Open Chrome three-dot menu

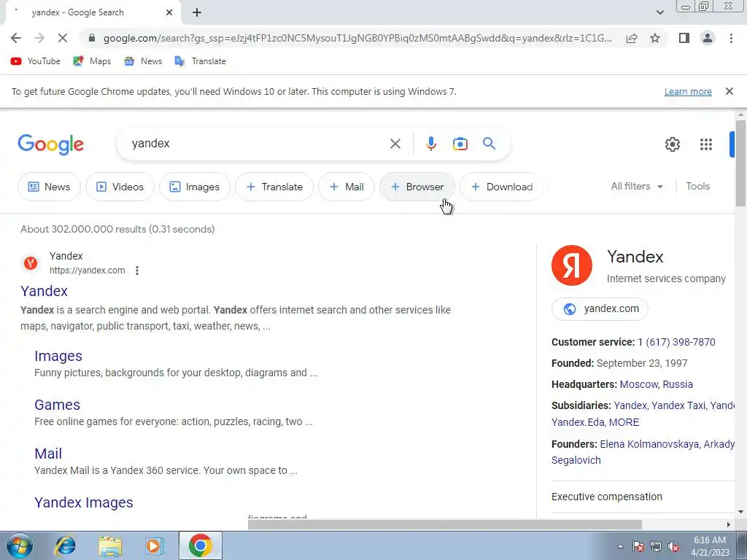pos(731,38)
